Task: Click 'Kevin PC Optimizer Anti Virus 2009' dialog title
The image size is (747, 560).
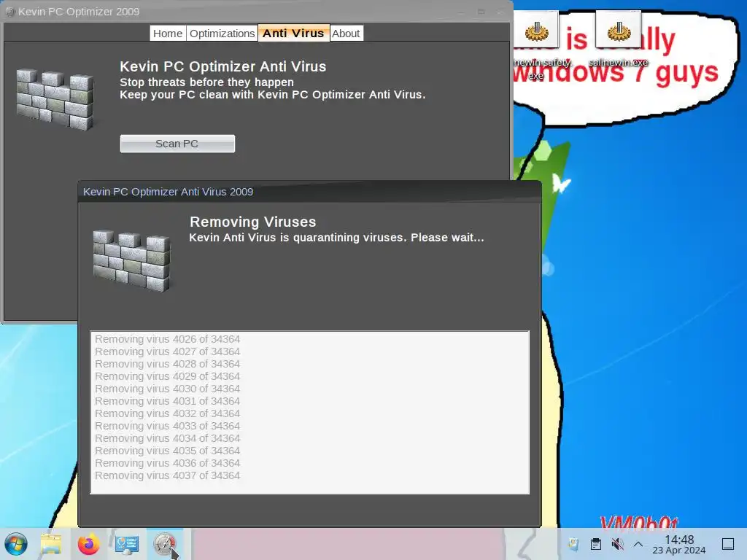Action: [169, 192]
